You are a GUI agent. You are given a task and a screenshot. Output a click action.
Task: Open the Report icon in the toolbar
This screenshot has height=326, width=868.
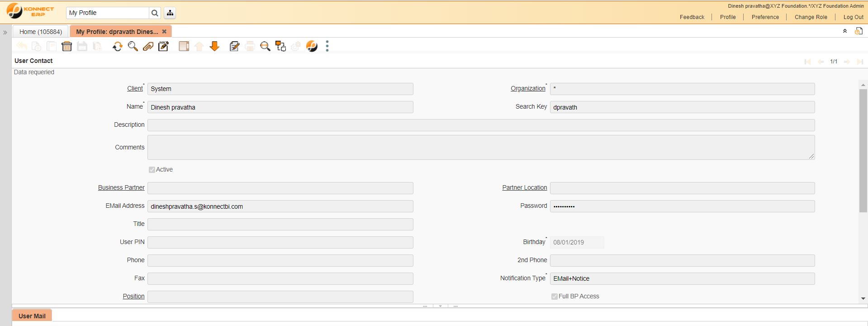pyautogui.click(x=234, y=46)
